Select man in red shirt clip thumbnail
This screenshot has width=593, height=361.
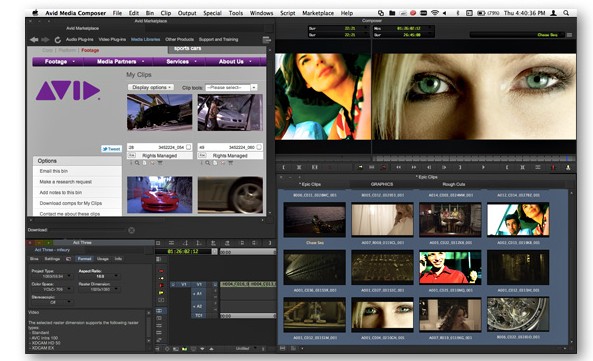tap(450, 267)
